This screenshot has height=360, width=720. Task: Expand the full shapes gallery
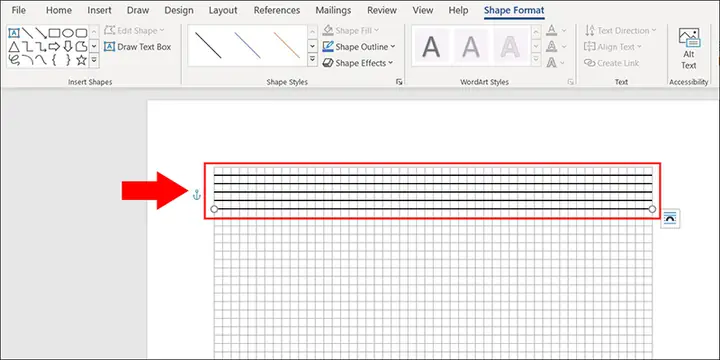point(94,60)
